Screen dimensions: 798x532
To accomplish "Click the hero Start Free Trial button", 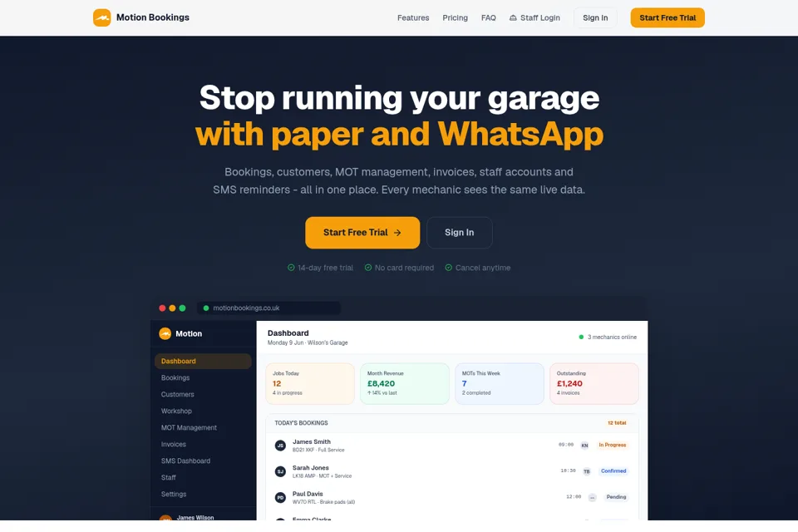I will click(x=362, y=233).
